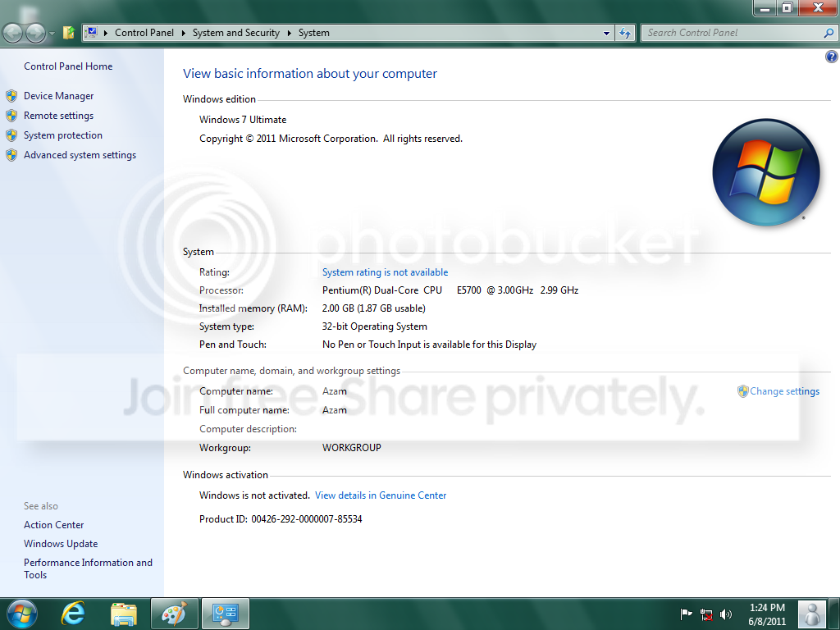Click the shield icon beside Change settings

coord(742,391)
